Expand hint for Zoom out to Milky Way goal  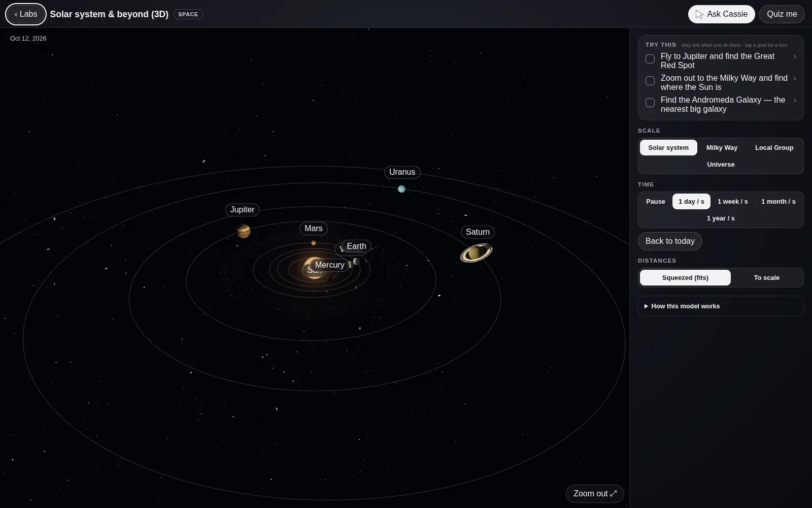pyautogui.click(x=795, y=79)
